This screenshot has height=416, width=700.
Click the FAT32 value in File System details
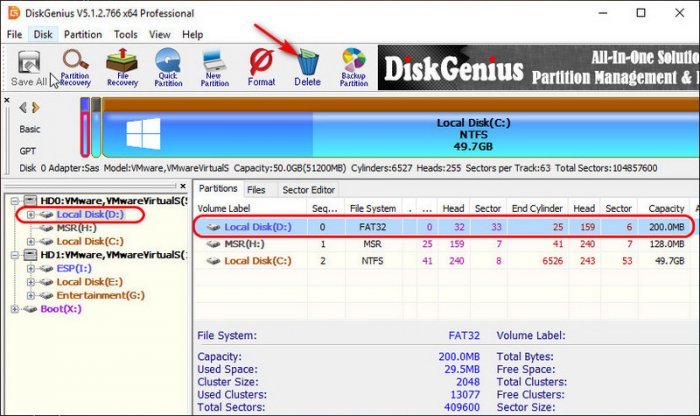464,336
